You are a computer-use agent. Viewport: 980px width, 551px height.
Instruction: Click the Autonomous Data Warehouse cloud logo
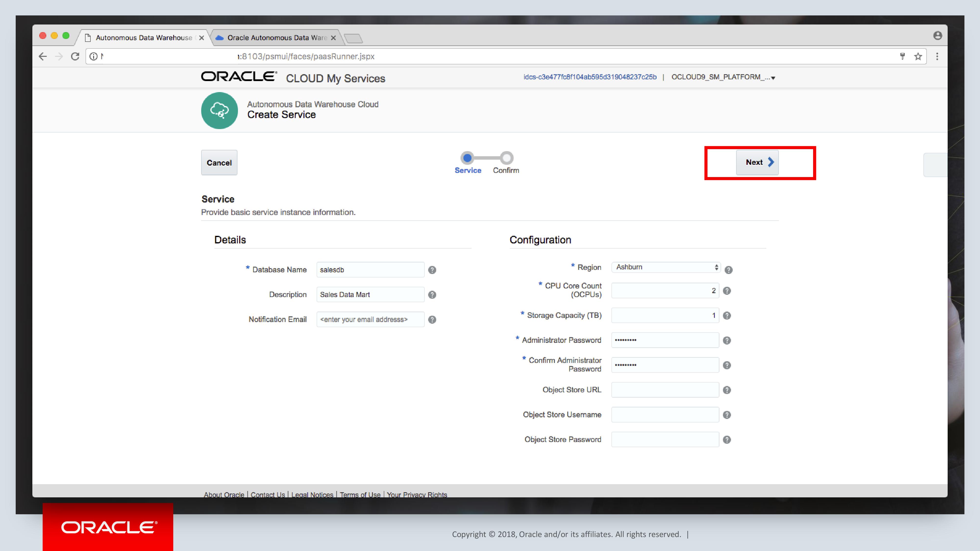click(x=220, y=110)
